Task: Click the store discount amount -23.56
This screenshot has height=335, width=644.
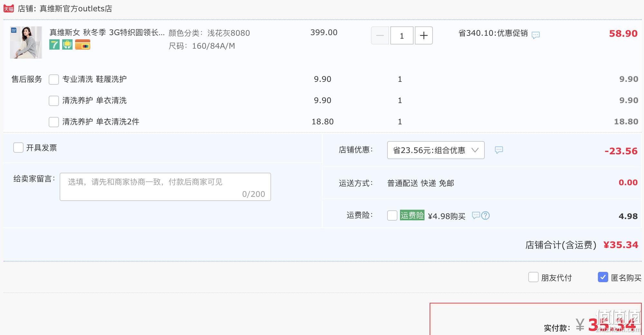Action: click(x=621, y=151)
